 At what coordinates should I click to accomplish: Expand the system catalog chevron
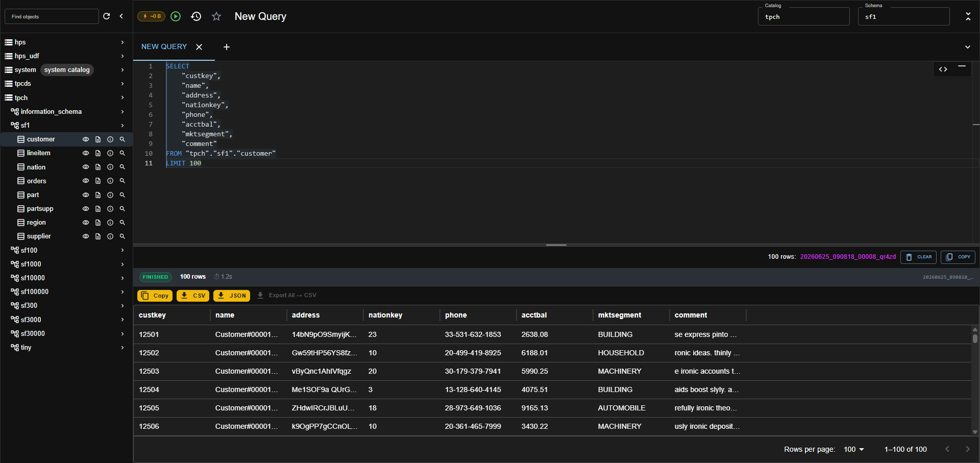(122, 70)
